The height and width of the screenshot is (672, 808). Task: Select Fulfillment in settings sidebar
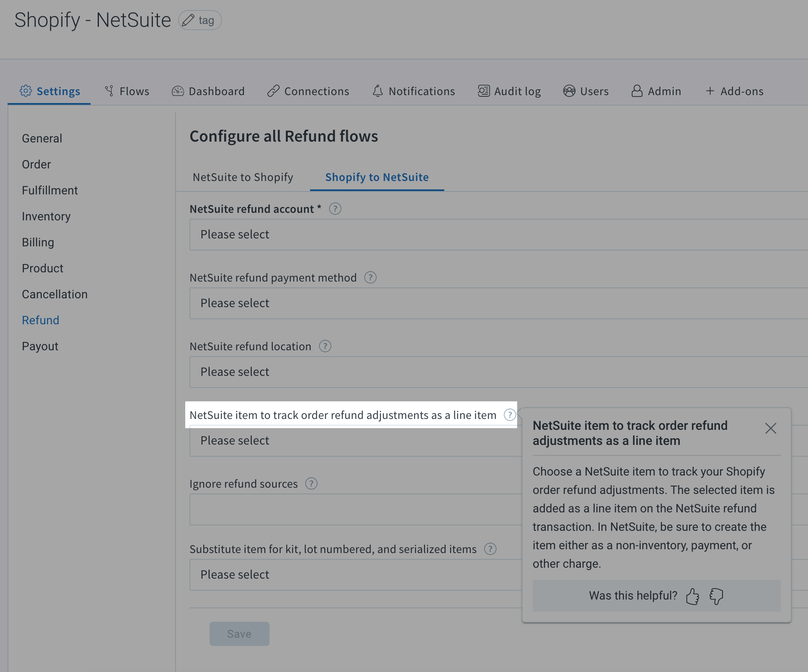coord(50,190)
